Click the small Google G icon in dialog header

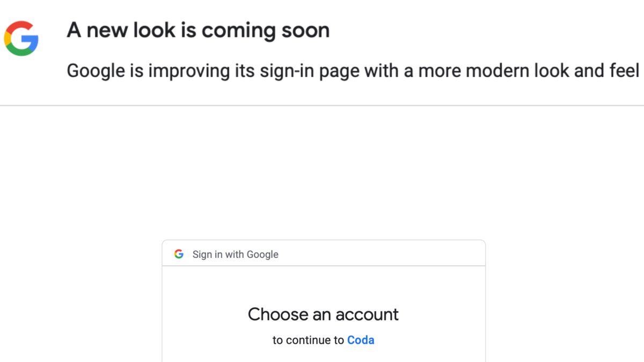click(179, 254)
